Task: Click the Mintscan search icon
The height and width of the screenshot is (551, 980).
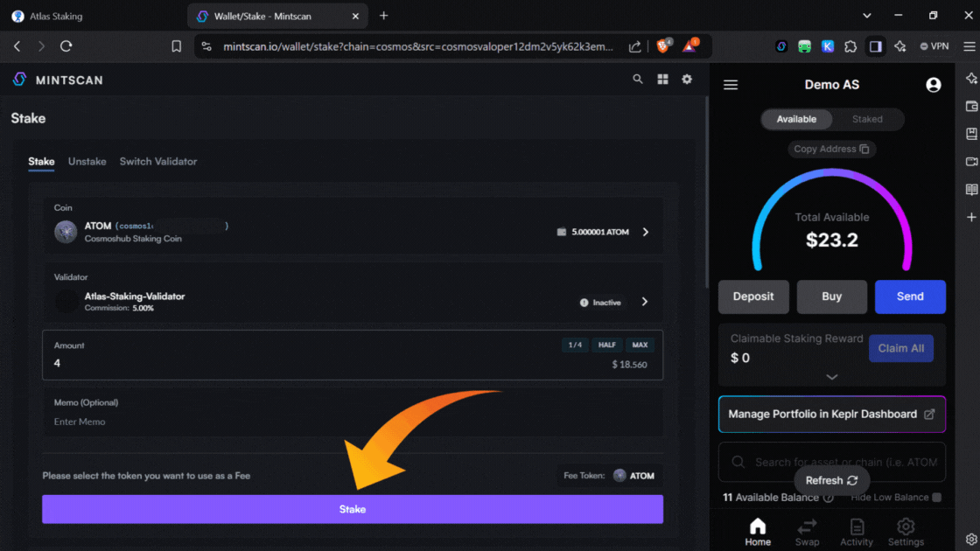Action: [x=638, y=80]
